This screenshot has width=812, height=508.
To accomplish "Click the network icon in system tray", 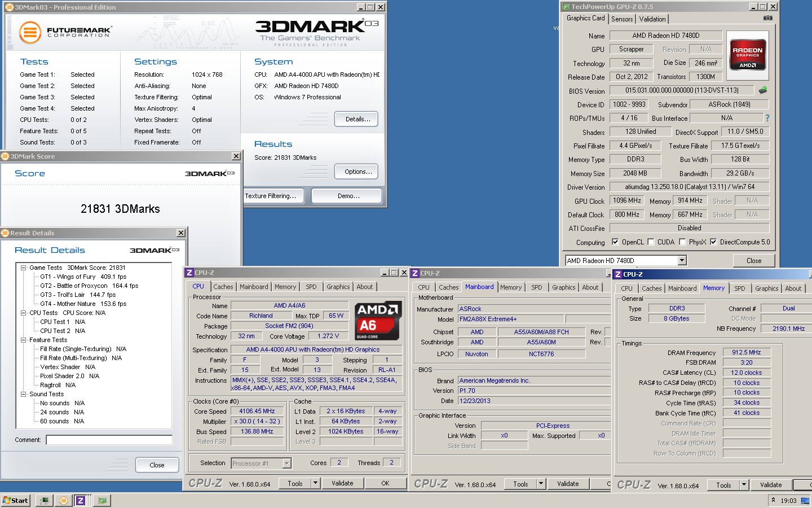I will point(805,500).
